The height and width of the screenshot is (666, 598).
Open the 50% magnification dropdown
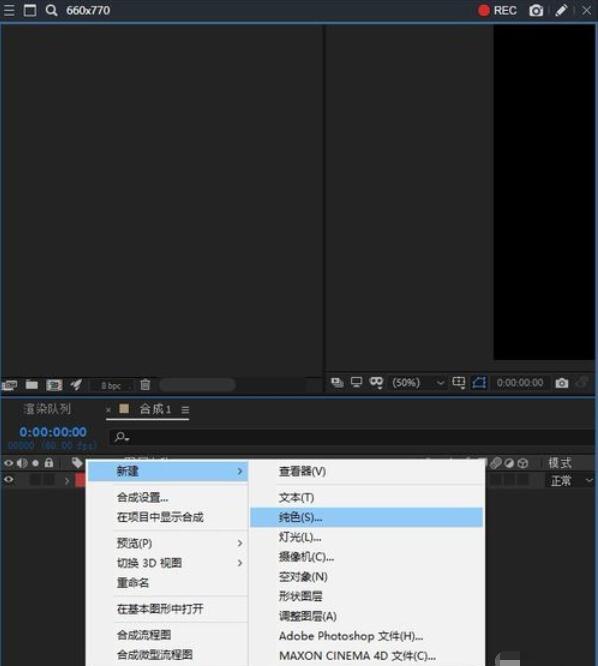click(418, 383)
